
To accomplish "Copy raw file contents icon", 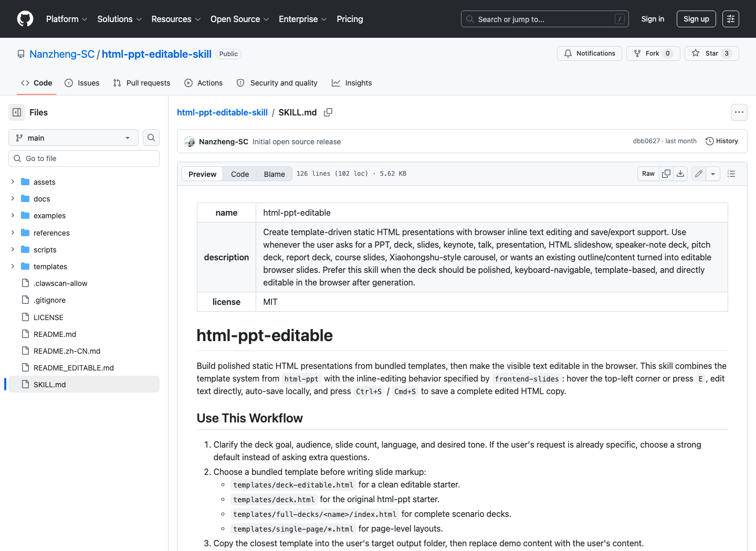I will point(666,174).
